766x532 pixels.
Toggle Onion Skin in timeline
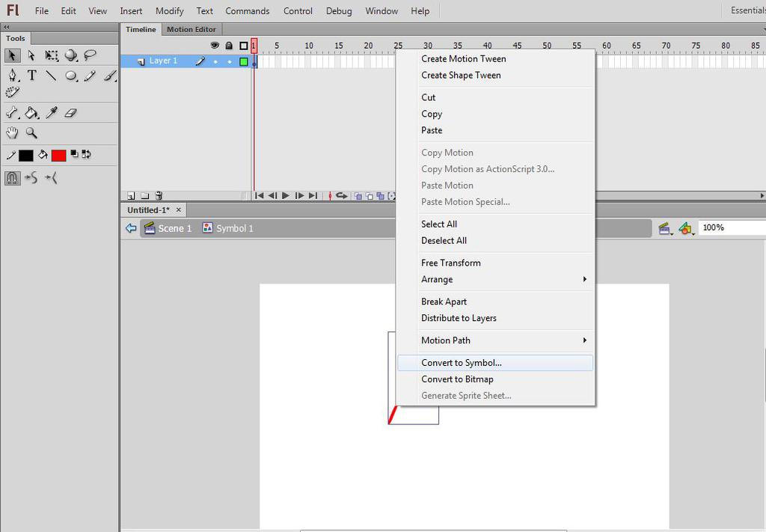358,196
